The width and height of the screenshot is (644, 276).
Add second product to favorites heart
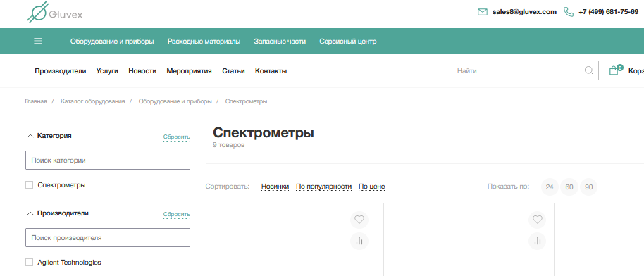point(537,220)
